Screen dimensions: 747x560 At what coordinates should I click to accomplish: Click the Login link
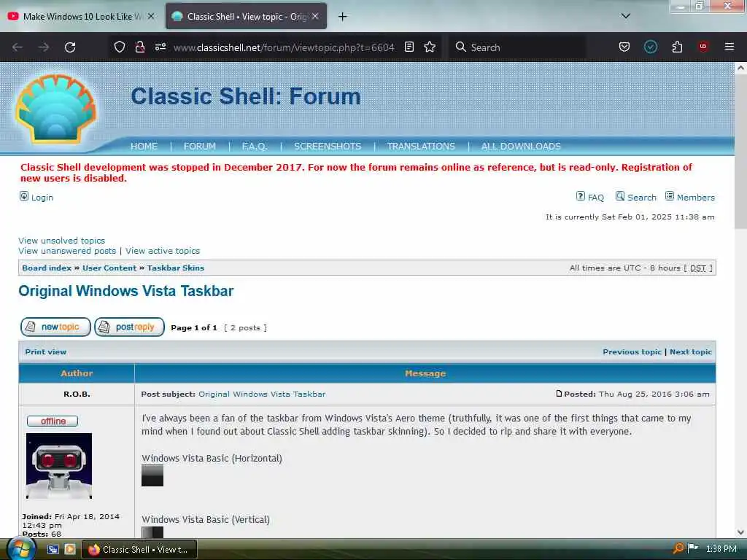(x=42, y=198)
